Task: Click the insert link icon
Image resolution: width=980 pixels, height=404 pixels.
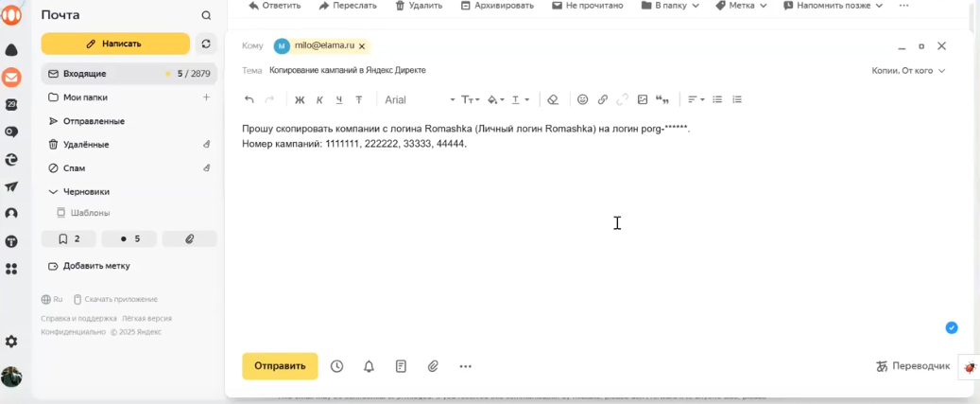Action: tap(603, 99)
